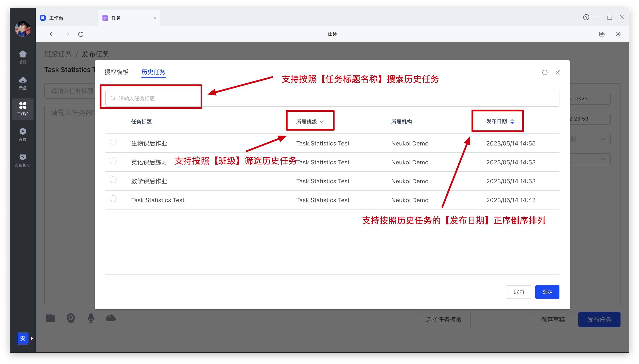Click the compass icon in top-right toolbar

(x=618, y=34)
